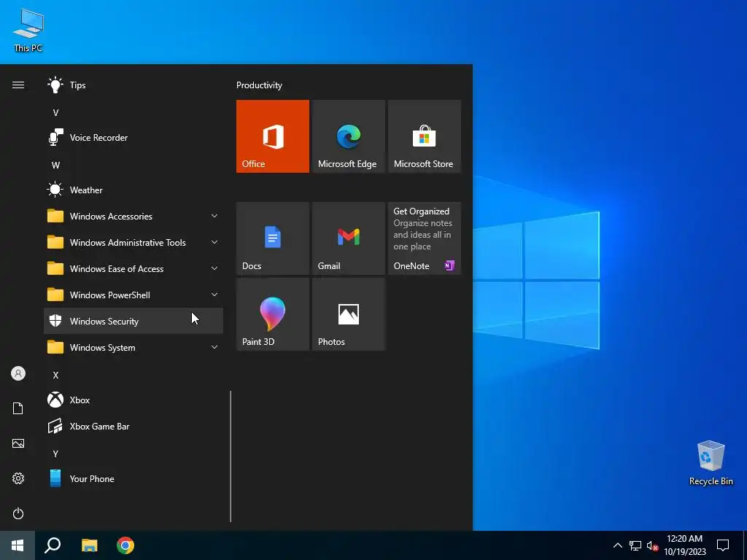Open taskbar Search magnifier
747x560 pixels.
pos(53,545)
